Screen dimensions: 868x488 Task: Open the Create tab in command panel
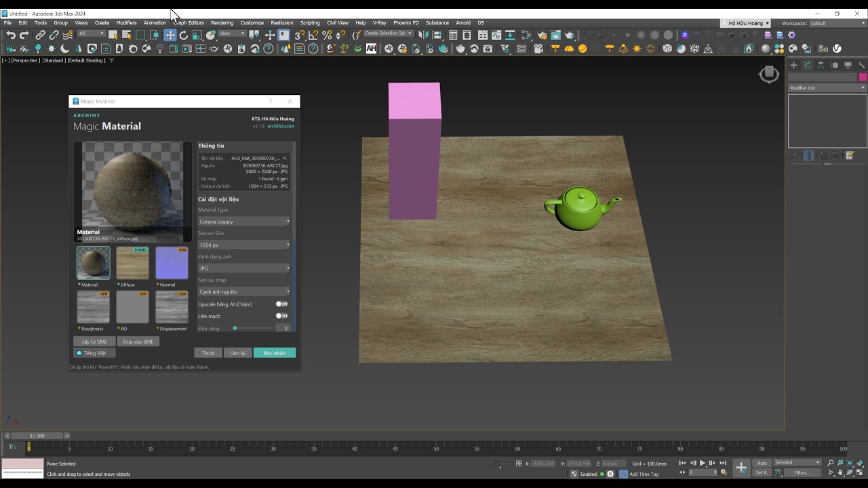[x=793, y=65]
